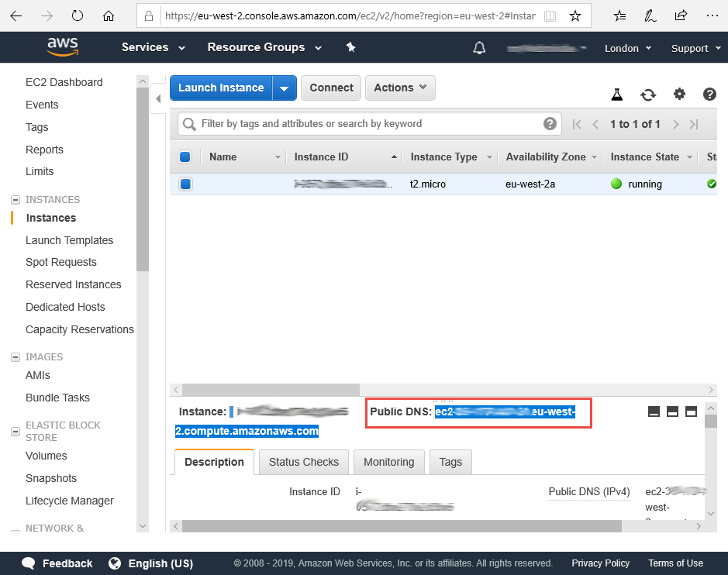The width and height of the screenshot is (728, 575).
Task: Pin shortcuts with the pushpin icon
Action: tap(351, 47)
